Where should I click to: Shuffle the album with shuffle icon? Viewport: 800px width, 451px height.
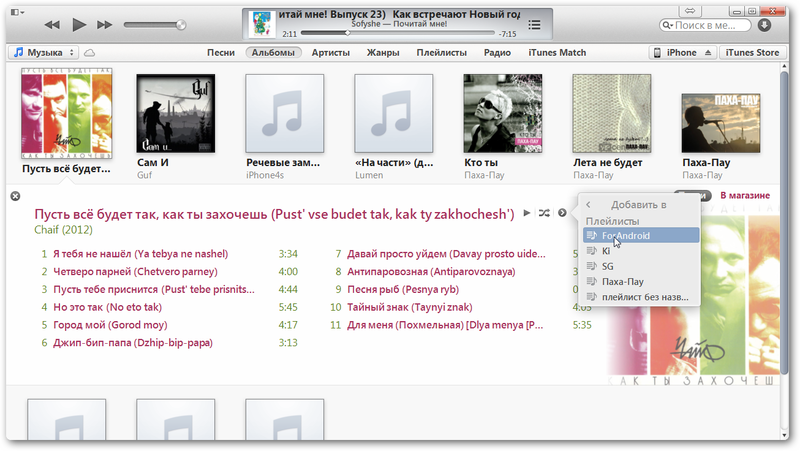pos(544,213)
